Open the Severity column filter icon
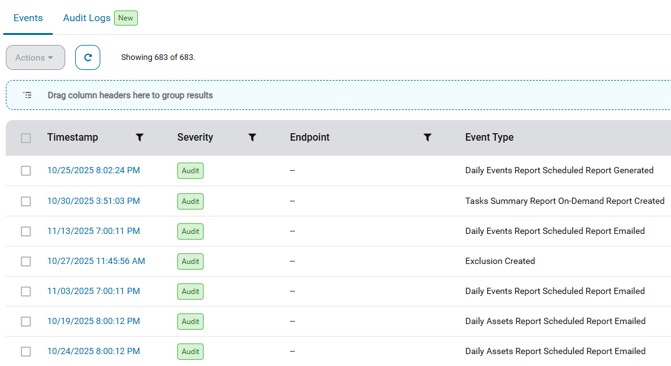 252,137
